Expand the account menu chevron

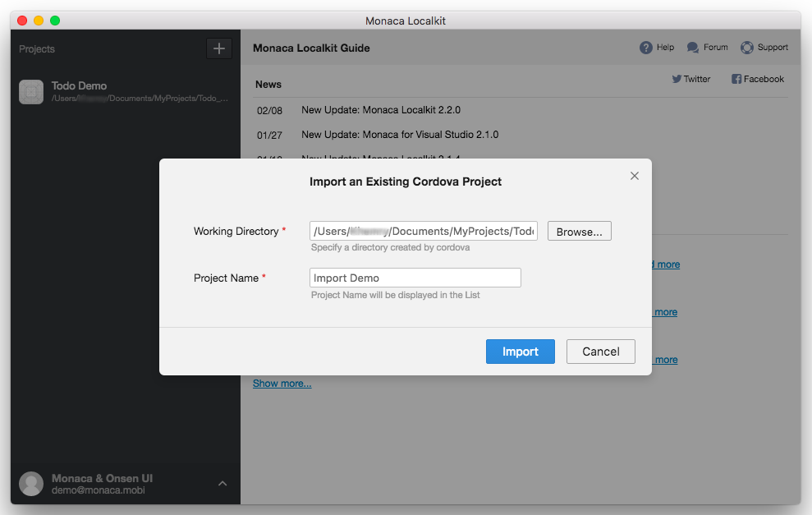click(x=222, y=484)
